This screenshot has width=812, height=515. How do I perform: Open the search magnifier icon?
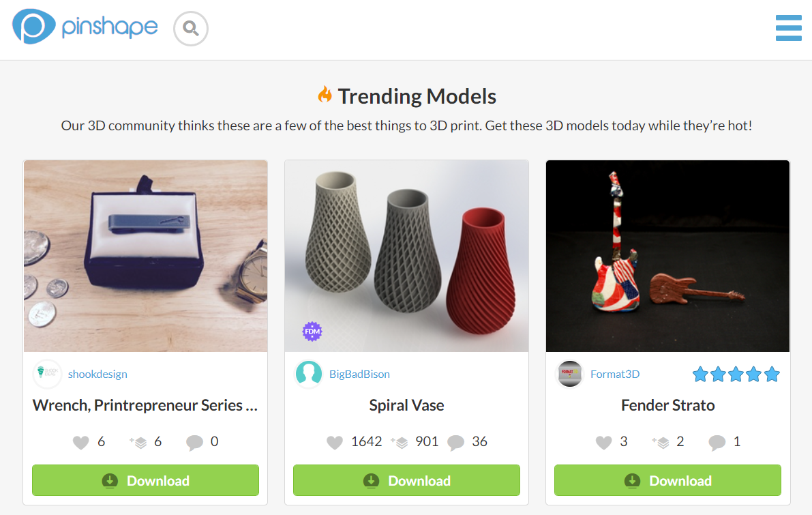click(x=191, y=29)
